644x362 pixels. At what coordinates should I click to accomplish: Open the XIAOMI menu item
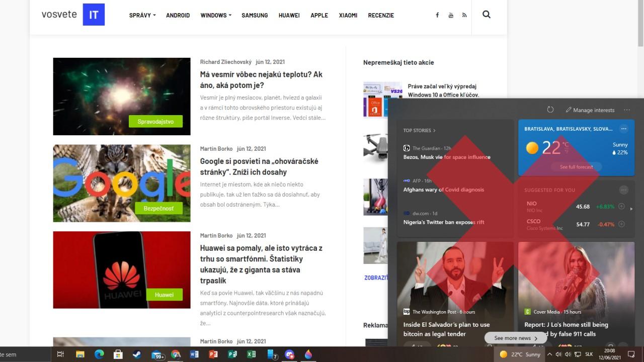click(348, 15)
